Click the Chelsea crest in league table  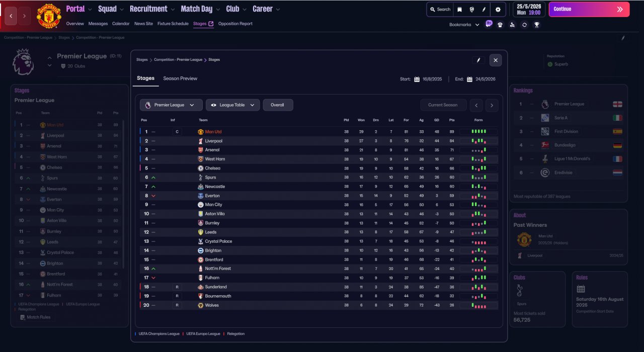coord(201,168)
